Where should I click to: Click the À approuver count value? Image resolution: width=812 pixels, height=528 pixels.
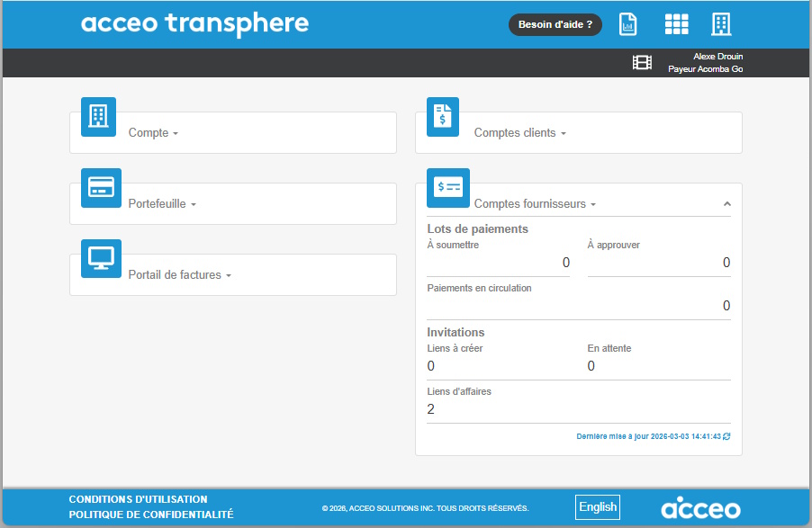[x=726, y=263]
